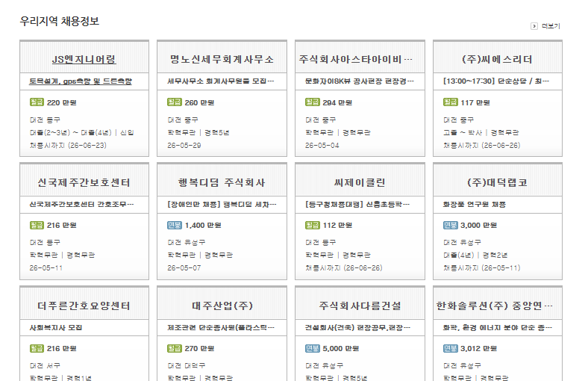Image resolution: width=588 pixels, height=381 pixels.
Task: Open the 신국제주간보호센터 company title
Action: [84, 182]
